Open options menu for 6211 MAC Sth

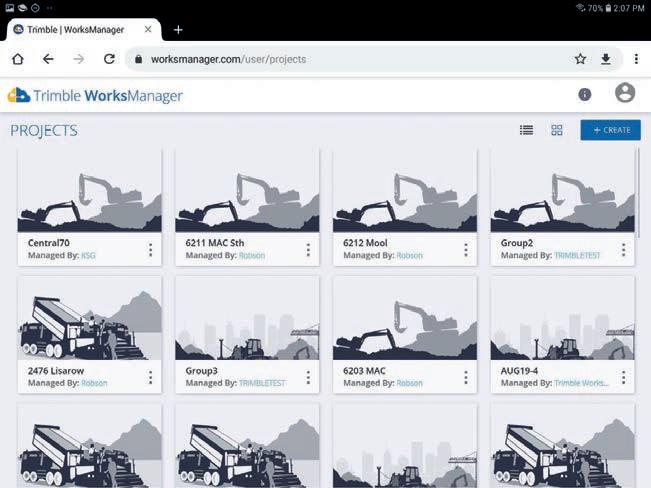click(308, 250)
